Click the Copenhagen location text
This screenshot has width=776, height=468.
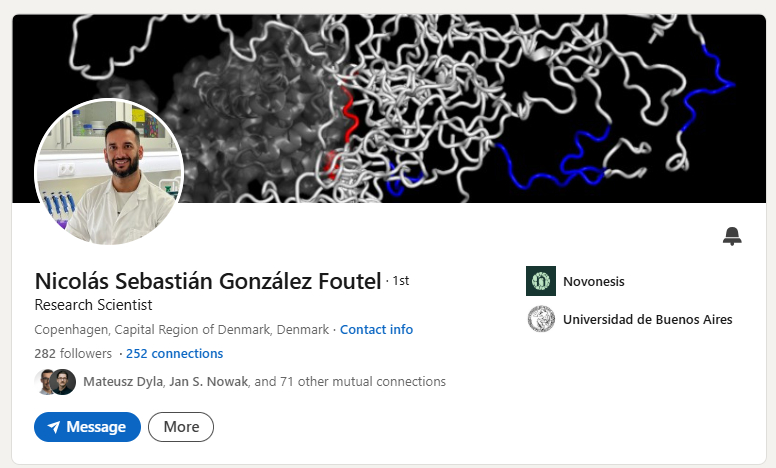pos(181,329)
